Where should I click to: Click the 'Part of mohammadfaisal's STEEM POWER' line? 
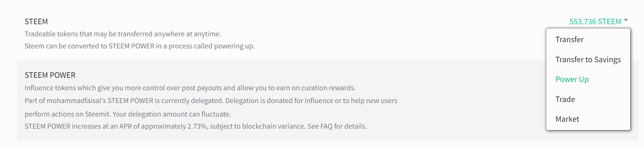[211, 101]
